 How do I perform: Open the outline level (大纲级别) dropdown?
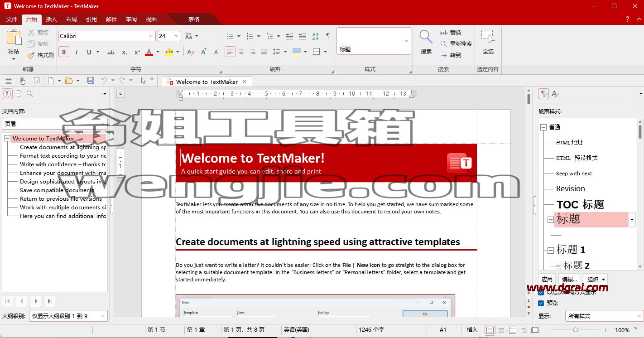coord(68,316)
